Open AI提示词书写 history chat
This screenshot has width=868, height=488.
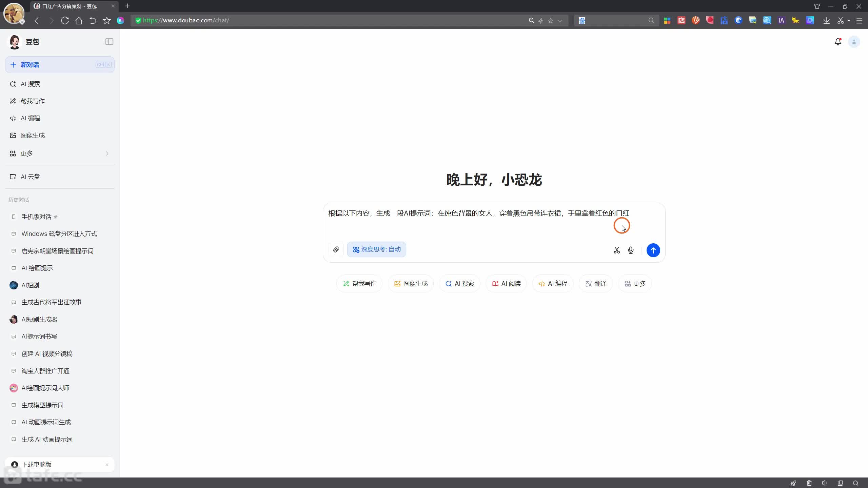60,337
